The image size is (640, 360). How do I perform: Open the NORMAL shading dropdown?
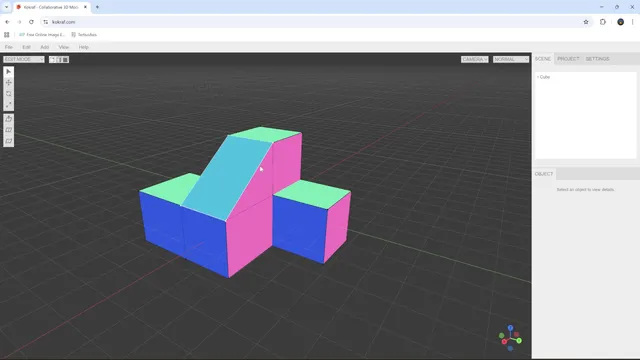tap(511, 60)
